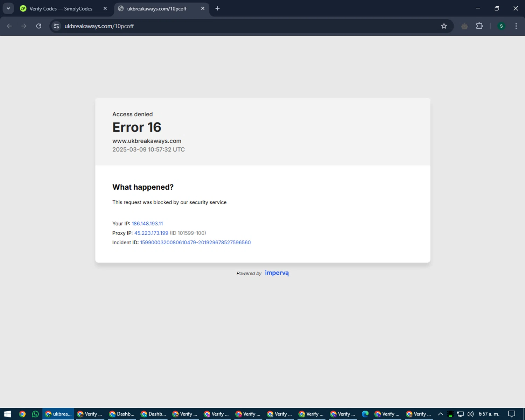Open the tab search dropdown arrow
525x420 pixels.
point(8,8)
